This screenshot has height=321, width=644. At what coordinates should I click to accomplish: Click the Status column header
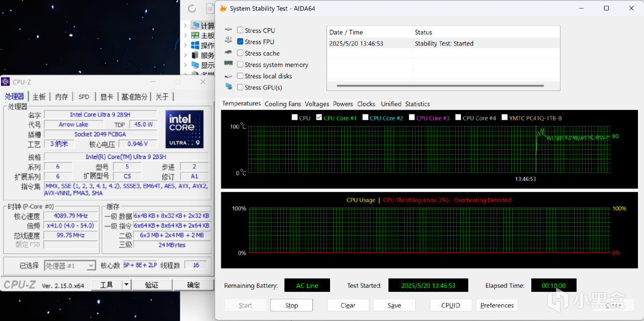pyautogui.click(x=486, y=32)
